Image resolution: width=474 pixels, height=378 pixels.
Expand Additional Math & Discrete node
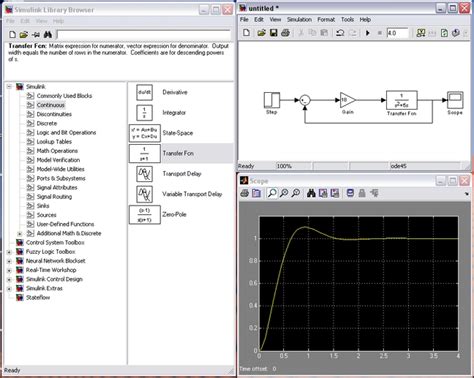pos(20,234)
